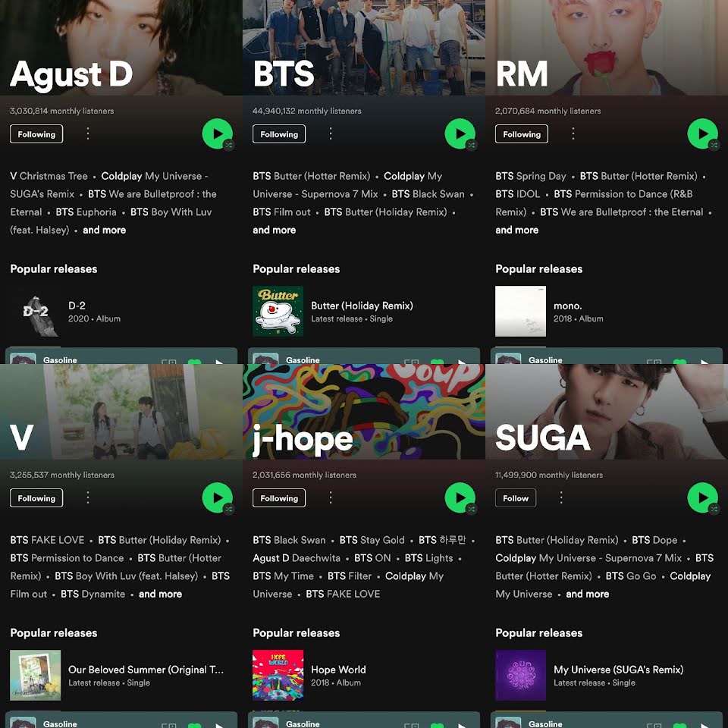Screen dimensions: 728x728
Task: Play RM's music with green play button
Action: (x=702, y=133)
